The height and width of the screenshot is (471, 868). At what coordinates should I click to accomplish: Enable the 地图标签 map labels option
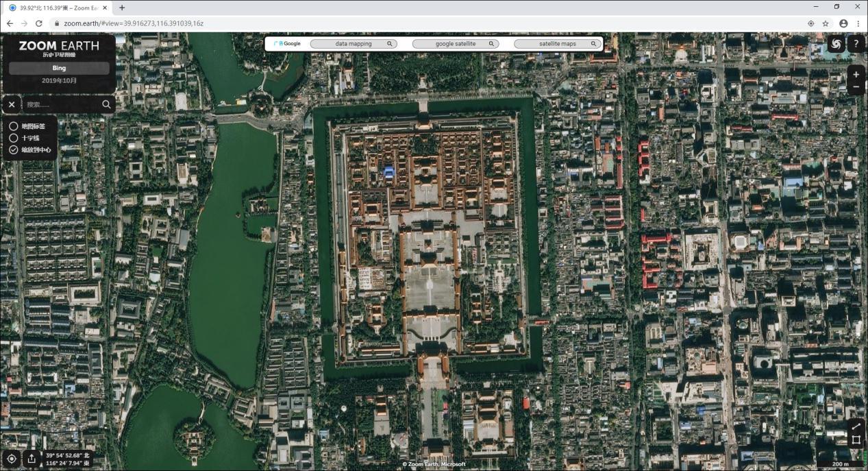tap(14, 126)
